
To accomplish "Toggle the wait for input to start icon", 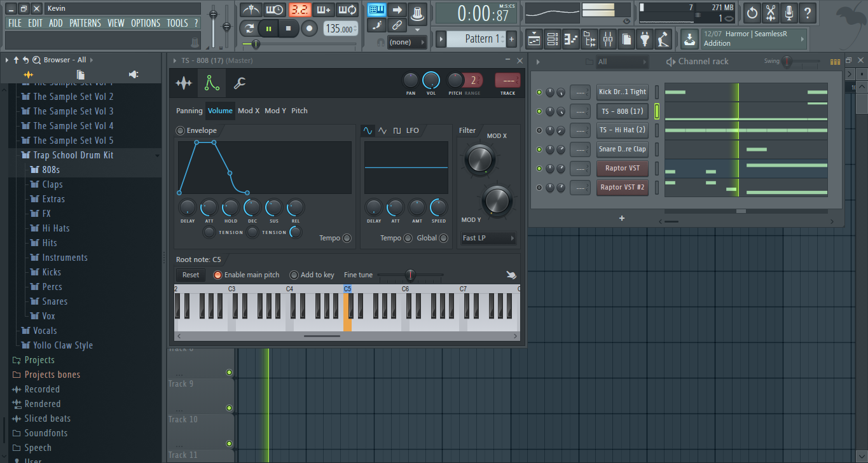I will (x=275, y=10).
